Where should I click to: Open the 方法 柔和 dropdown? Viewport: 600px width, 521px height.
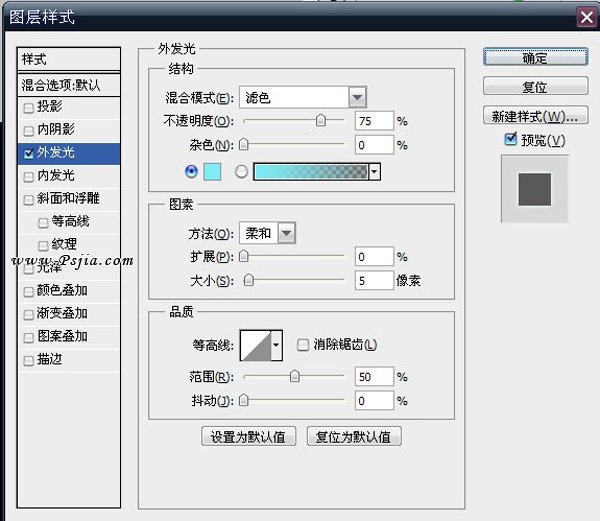point(267,233)
